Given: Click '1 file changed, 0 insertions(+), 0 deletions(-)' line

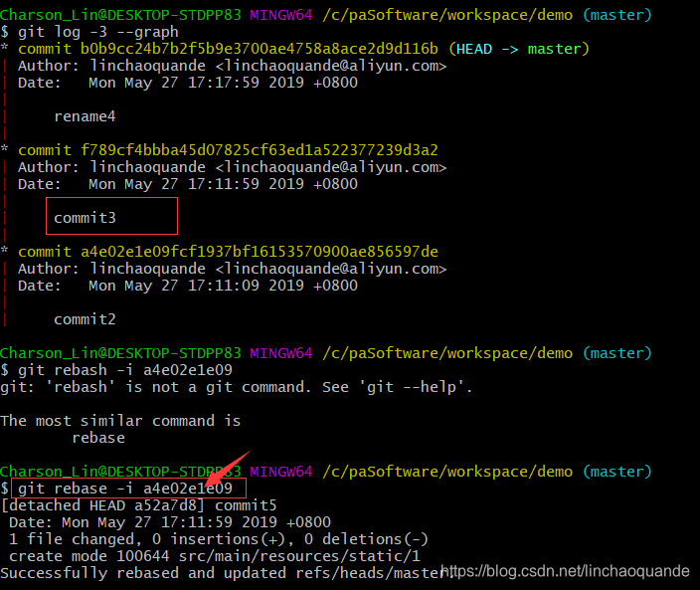Looking at the screenshot, I should (219, 539).
